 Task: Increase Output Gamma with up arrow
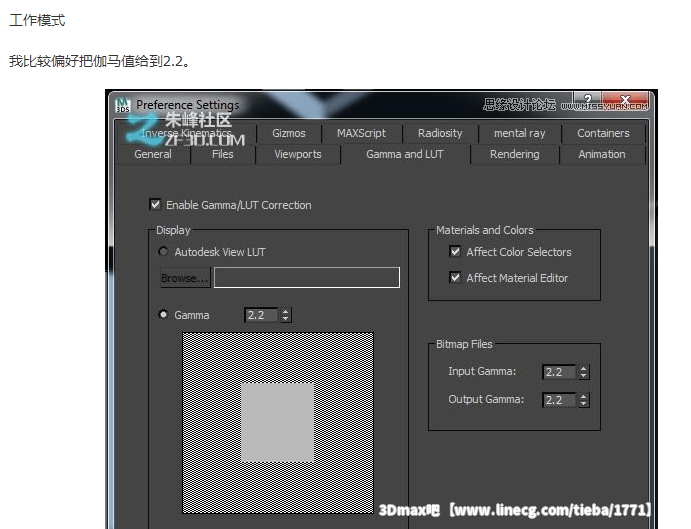583,396
